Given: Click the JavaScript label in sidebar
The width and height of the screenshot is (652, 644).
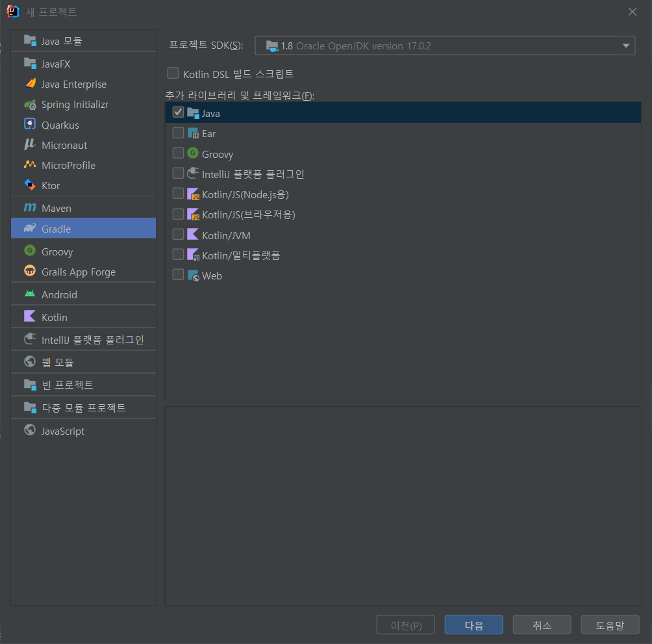Looking at the screenshot, I should [63, 431].
